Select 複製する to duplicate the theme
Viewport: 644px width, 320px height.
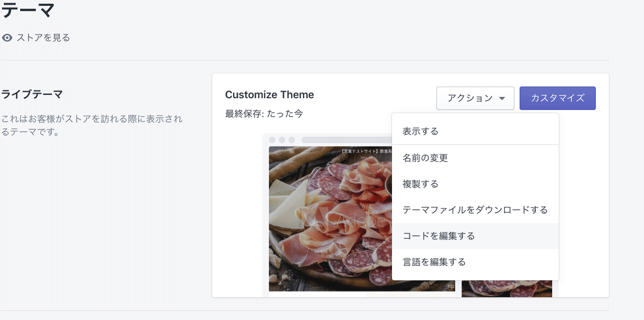(x=421, y=184)
